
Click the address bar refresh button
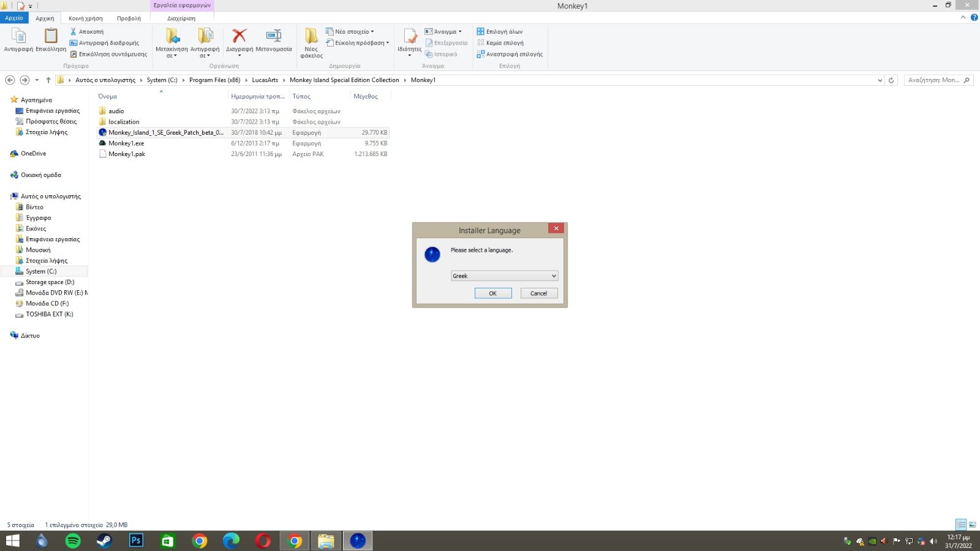click(x=891, y=80)
